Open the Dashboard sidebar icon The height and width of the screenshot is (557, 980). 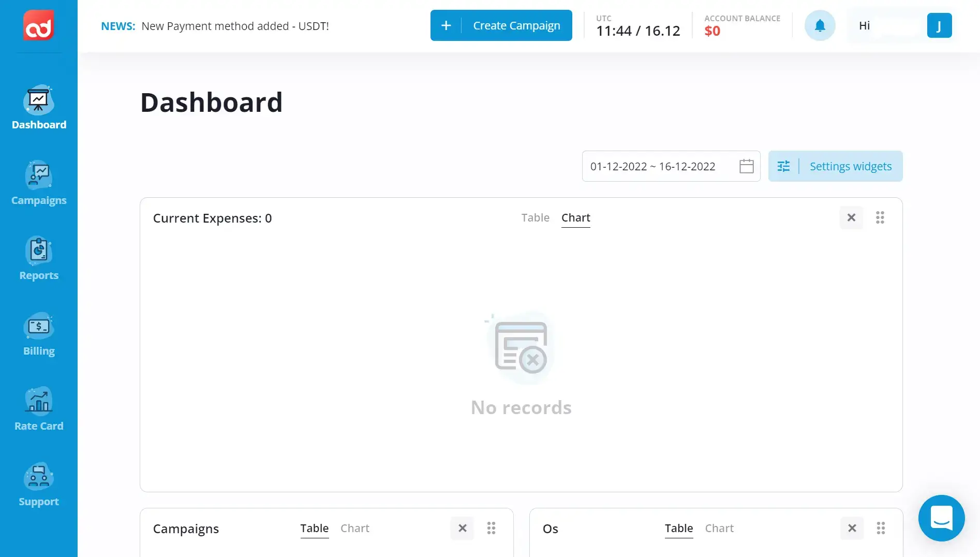coord(39,100)
